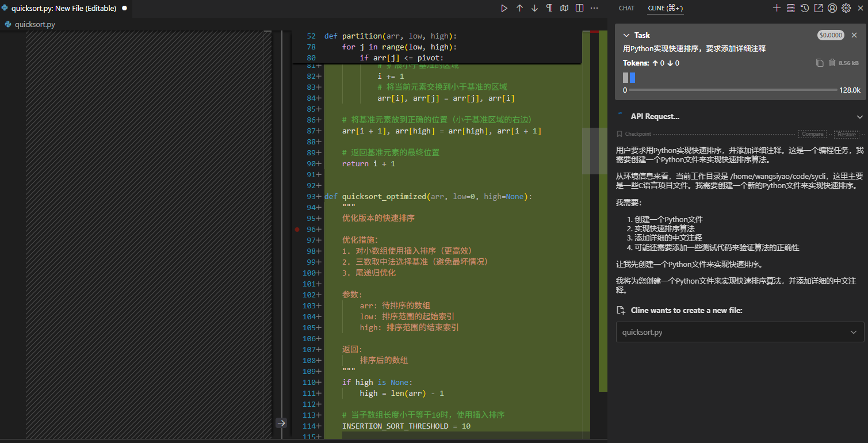Image resolution: width=868 pixels, height=443 pixels.
Task: Click the Run Python file play icon
Action: [x=504, y=8]
